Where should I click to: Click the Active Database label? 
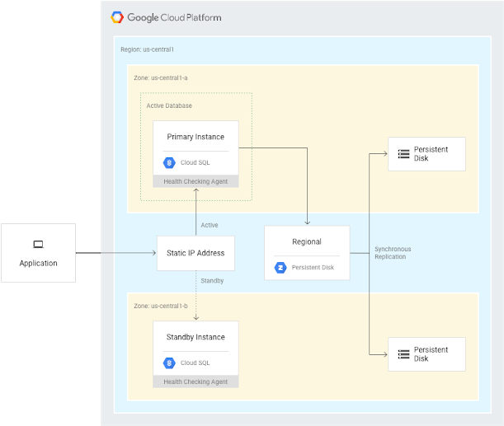pos(168,105)
